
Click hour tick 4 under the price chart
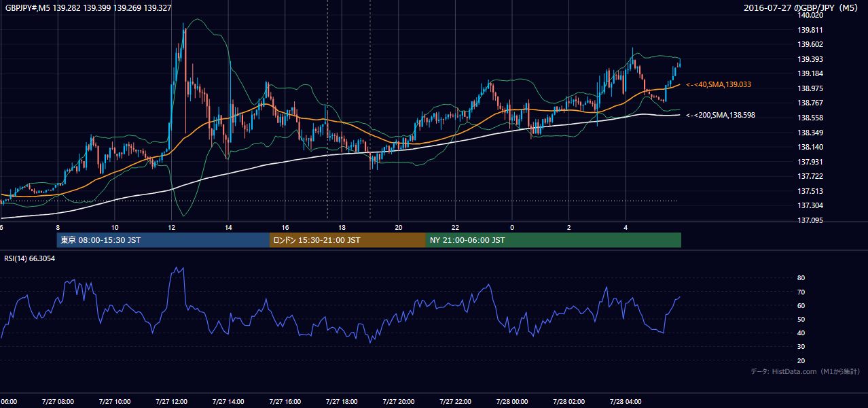[626, 227]
